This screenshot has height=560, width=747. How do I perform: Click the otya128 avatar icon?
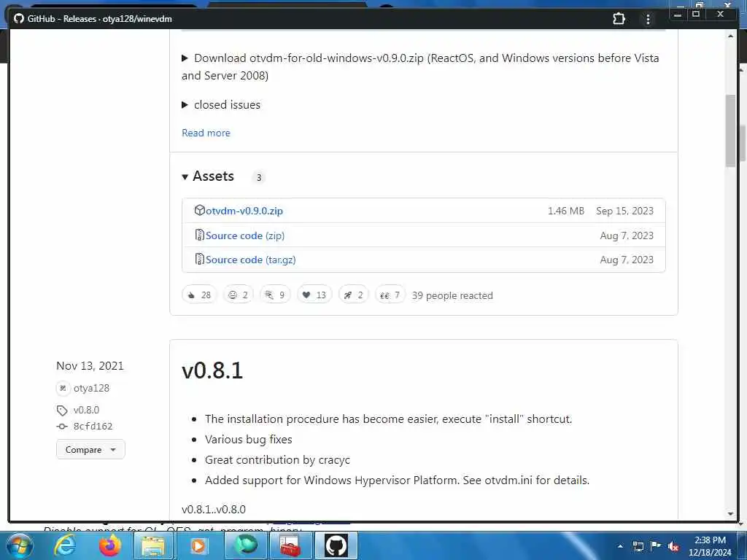(63, 389)
